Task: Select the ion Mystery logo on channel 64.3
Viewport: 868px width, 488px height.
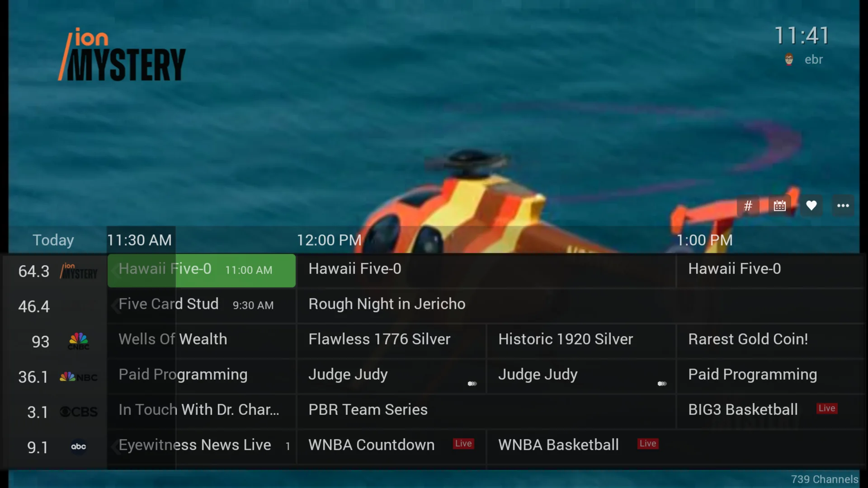Action: click(79, 271)
